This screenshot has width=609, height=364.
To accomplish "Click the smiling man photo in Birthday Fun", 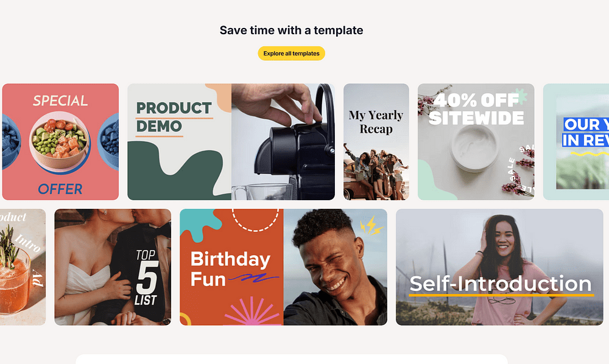I will pyautogui.click(x=336, y=267).
